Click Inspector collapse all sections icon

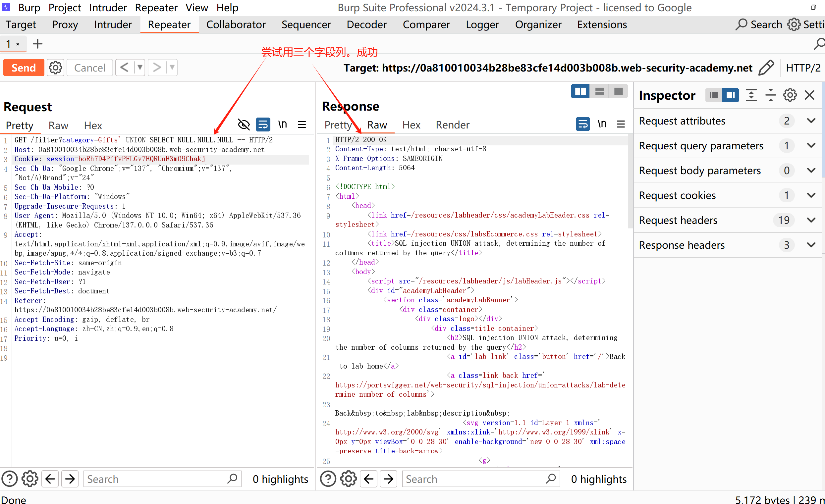tap(770, 95)
